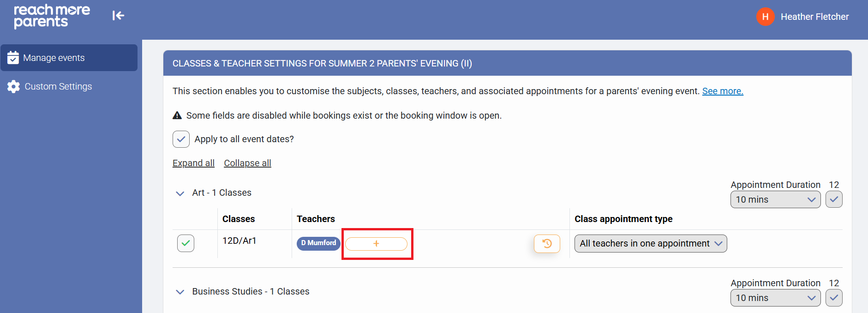Open the Manage events menu item
The width and height of the screenshot is (868, 313).
(x=54, y=58)
